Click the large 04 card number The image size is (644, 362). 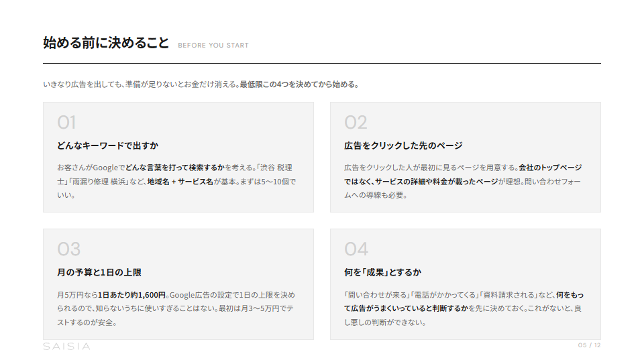click(356, 249)
